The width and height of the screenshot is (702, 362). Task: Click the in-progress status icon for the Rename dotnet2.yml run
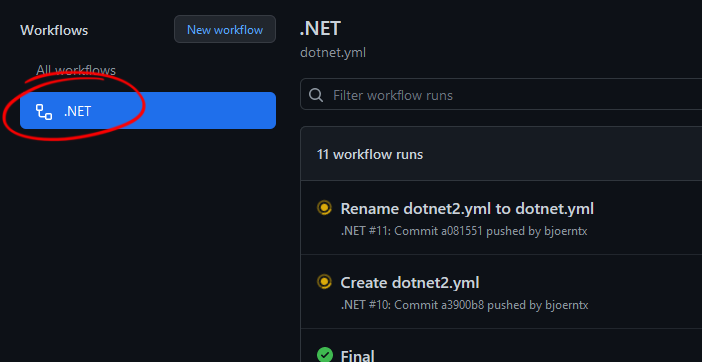324,208
